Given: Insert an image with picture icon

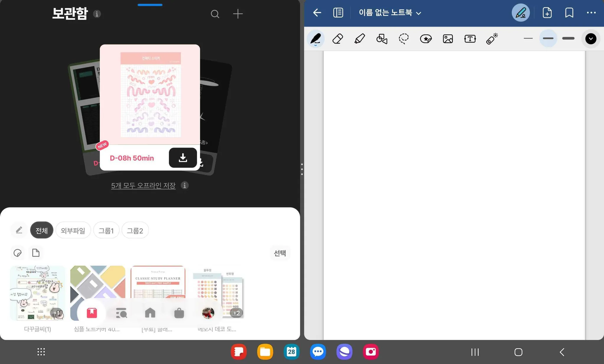Looking at the screenshot, I should pyautogui.click(x=448, y=39).
